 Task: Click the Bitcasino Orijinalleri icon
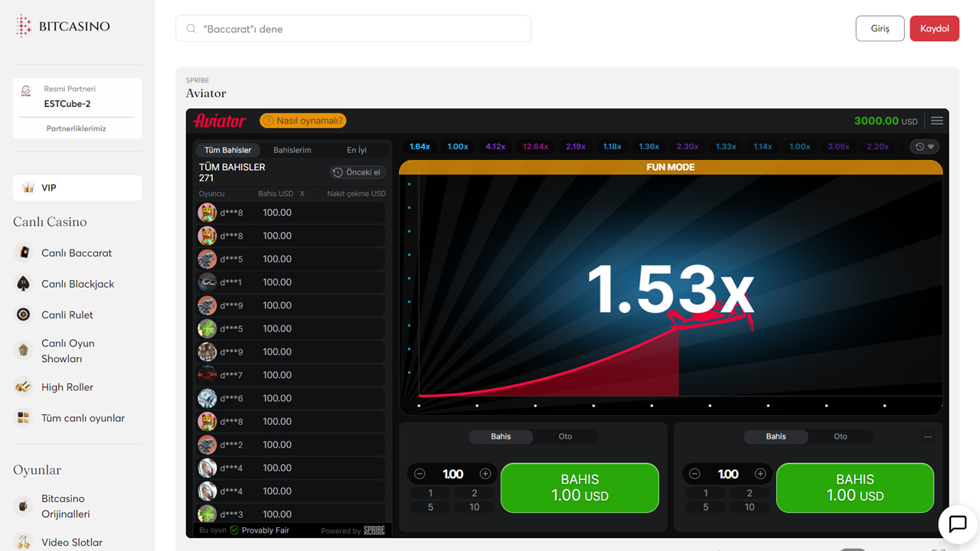click(x=24, y=506)
